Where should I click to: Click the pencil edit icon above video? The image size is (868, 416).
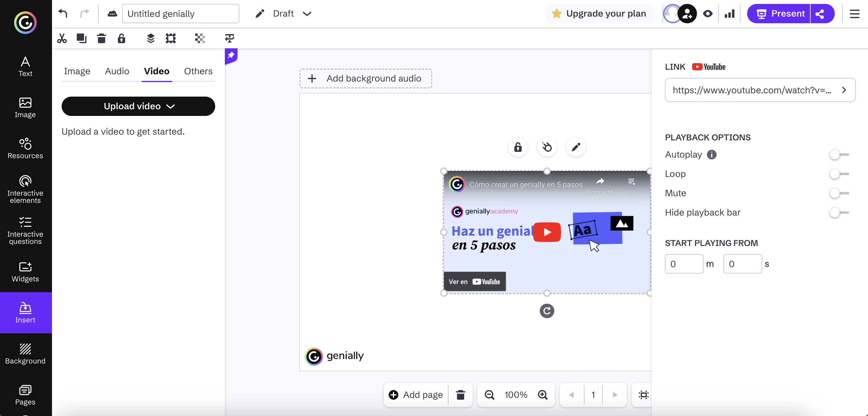(x=576, y=147)
